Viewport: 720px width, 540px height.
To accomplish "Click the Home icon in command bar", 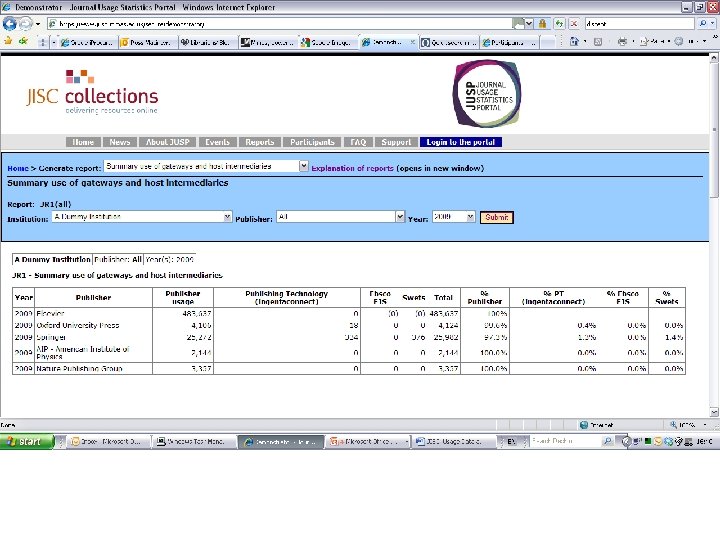I will (x=574, y=42).
